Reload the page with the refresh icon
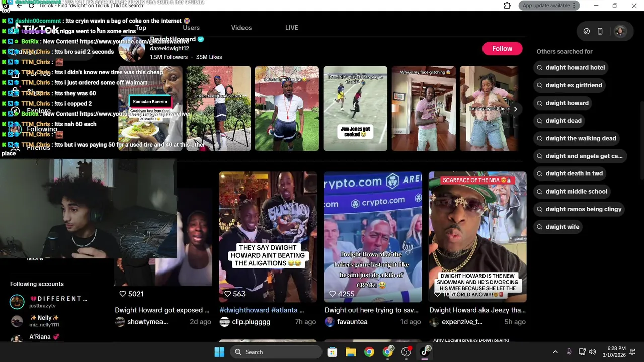 [31, 6]
